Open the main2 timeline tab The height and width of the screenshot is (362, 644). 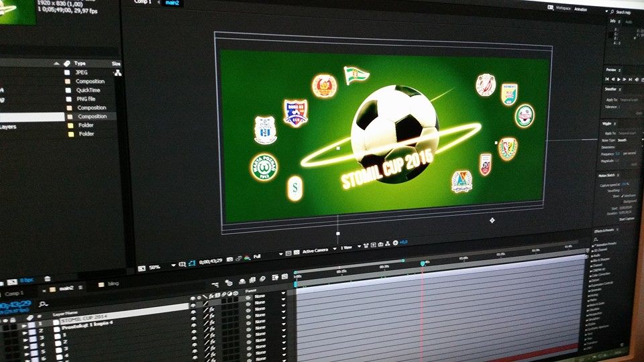coord(66,288)
